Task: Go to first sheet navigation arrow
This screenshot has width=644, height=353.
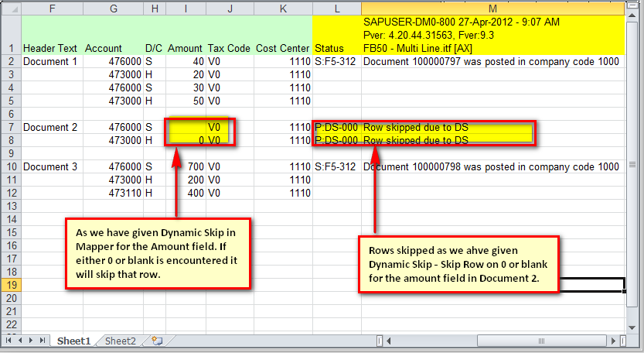Action: (x=9, y=341)
